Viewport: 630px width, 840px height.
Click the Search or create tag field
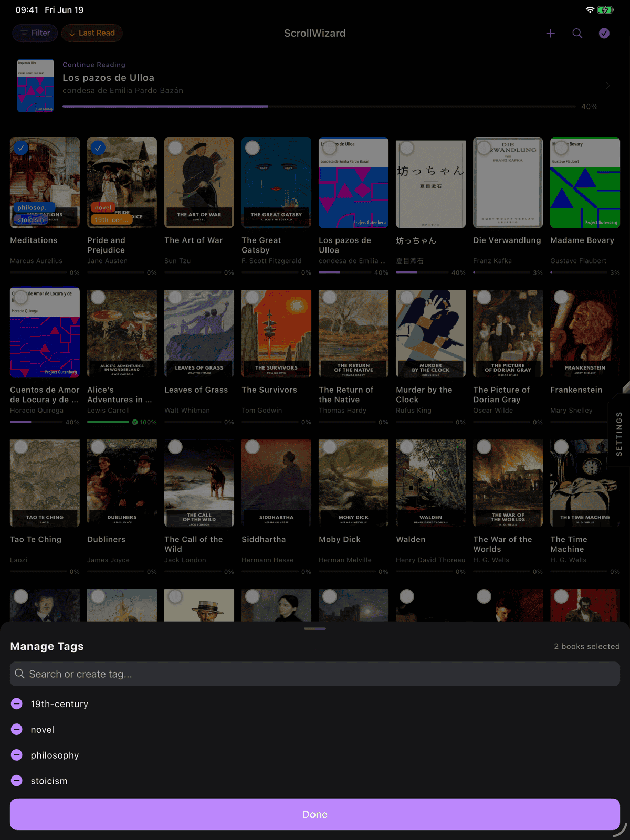[315, 674]
